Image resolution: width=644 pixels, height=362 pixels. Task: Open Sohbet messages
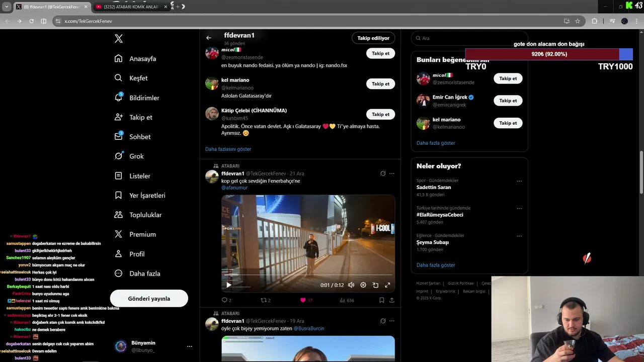(132, 137)
